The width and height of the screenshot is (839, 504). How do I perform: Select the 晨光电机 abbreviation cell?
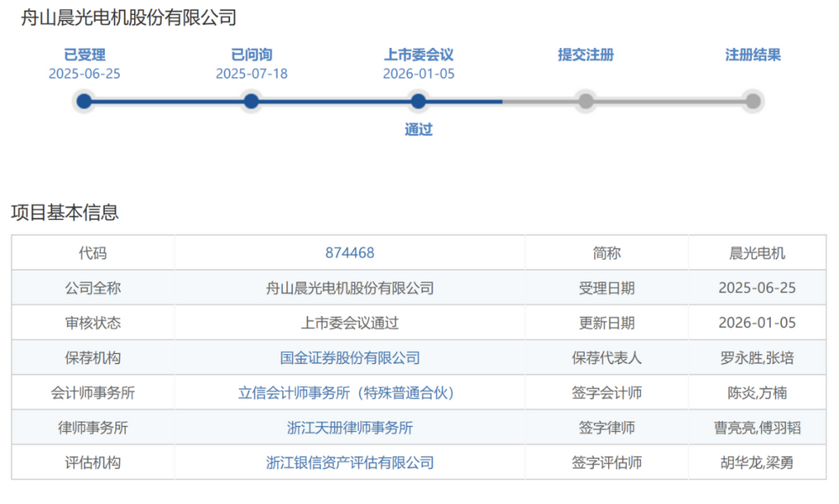[x=758, y=252]
